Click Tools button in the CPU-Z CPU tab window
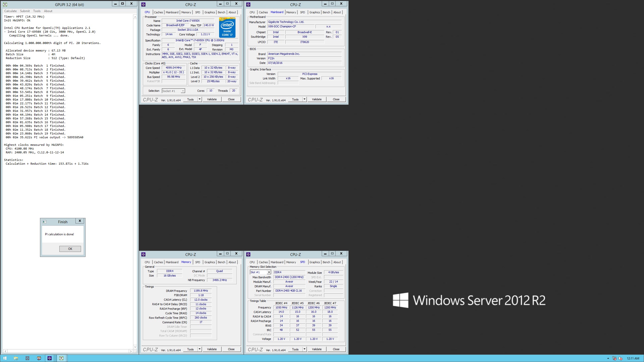 [190, 99]
